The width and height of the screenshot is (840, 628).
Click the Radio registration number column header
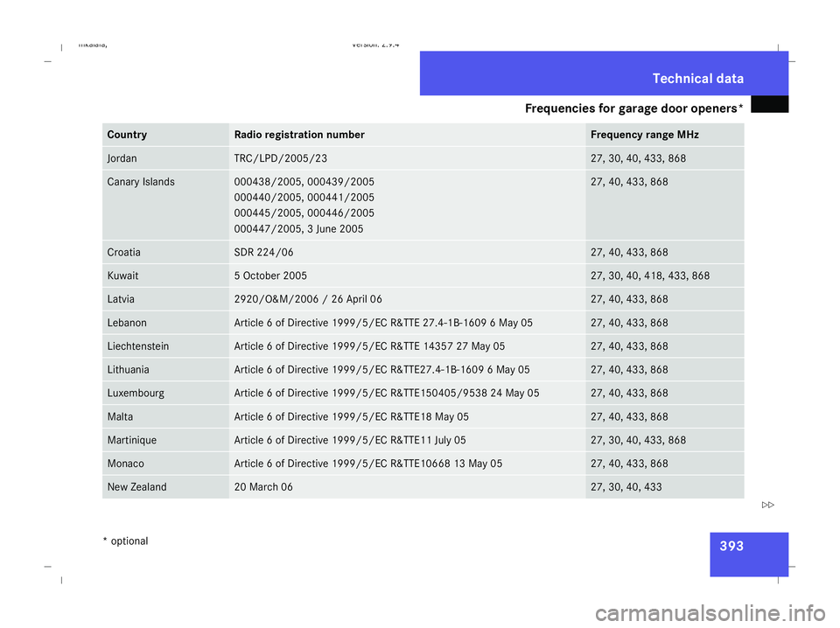pos(407,135)
